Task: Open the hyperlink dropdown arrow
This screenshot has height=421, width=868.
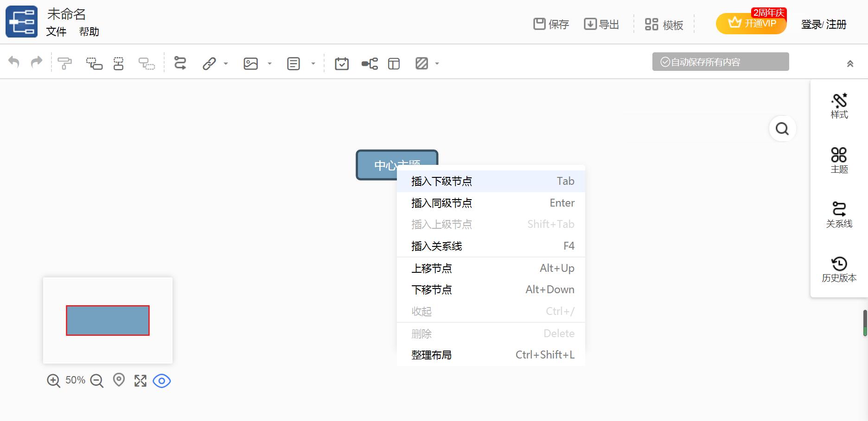Action: point(226,64)
